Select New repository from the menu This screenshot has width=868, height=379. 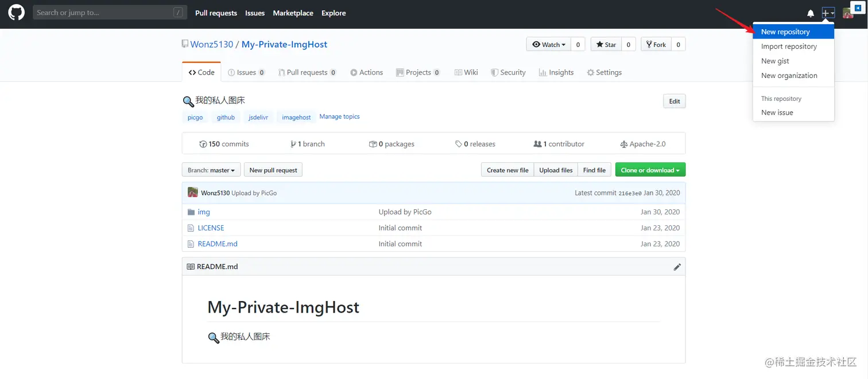(x=793, y=32)
